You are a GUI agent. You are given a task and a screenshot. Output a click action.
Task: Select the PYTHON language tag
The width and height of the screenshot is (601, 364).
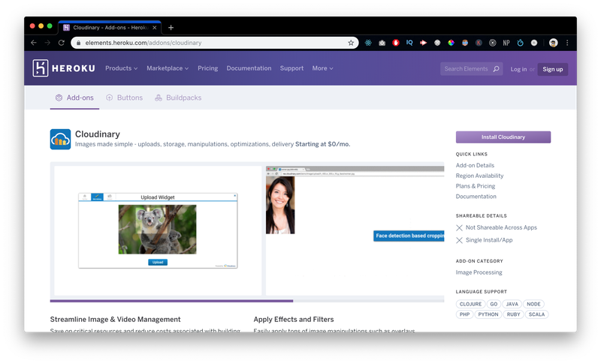click(x=488, y=314)
